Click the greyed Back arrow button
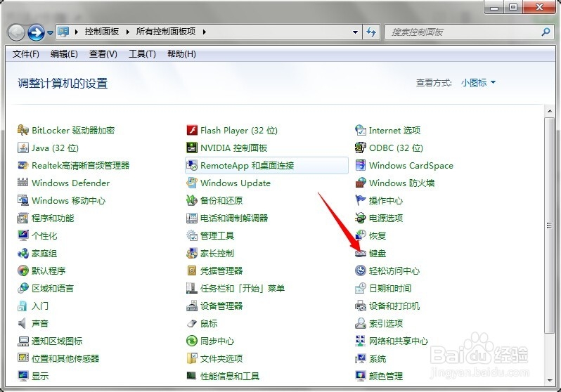Image resolution: width=561 pixels, height=392 pixels. pyautogui.click(x=16, y=32)
